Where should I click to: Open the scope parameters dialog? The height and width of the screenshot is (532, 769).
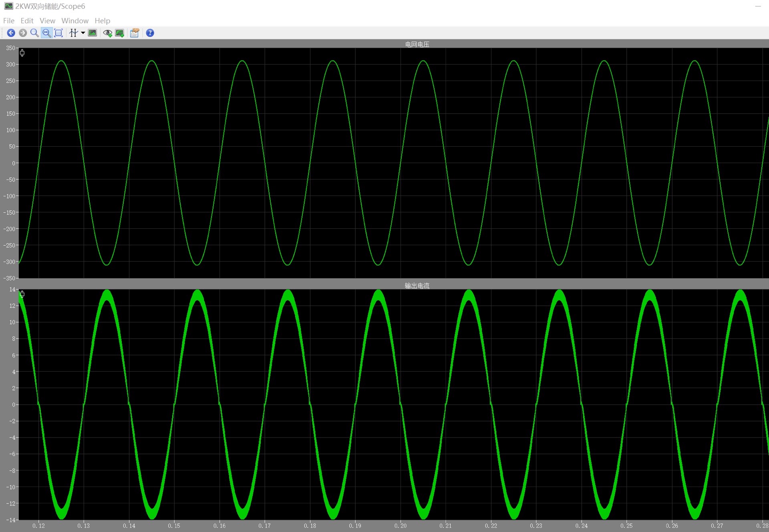pos(135,33)
